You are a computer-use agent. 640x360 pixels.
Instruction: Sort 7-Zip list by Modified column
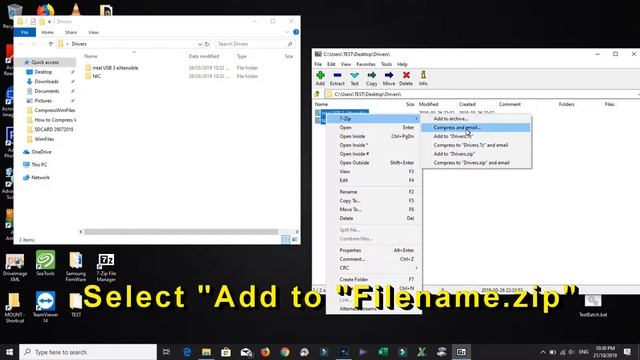[x=429, y=104]
